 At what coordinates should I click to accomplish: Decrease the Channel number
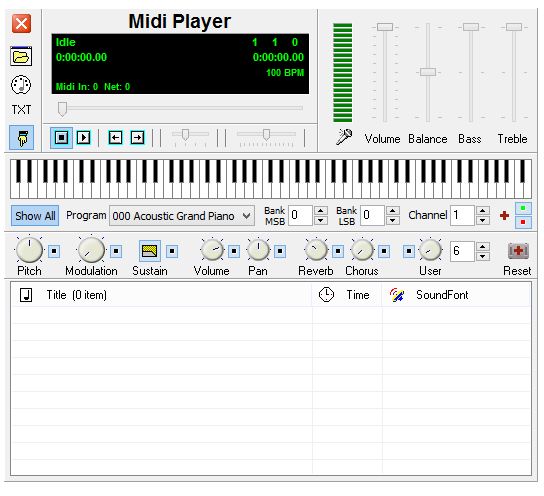[483, 220]
